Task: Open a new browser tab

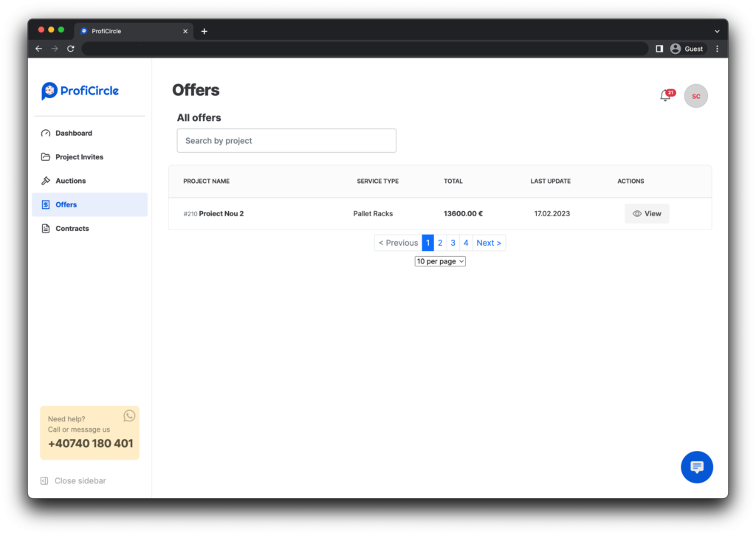Action: point(204,31)
